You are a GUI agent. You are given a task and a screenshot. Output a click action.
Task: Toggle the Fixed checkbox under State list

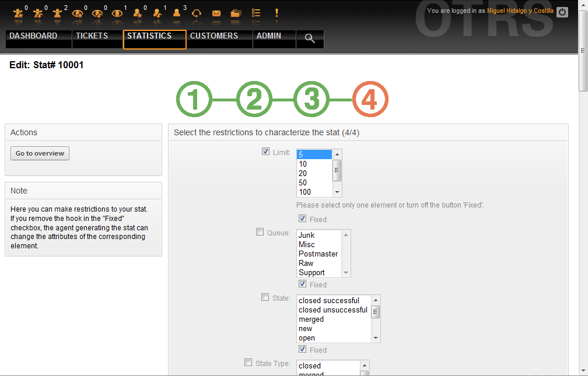[302, 350]
